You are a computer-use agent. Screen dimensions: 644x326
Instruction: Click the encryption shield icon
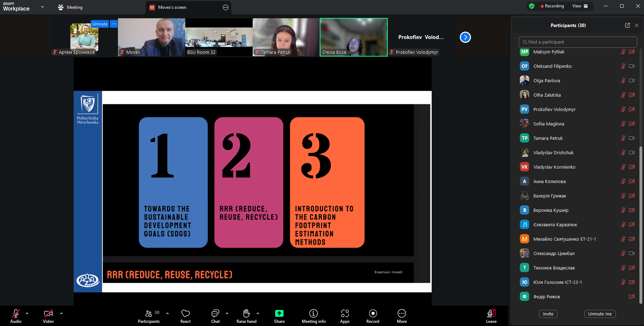click(532, 6)
